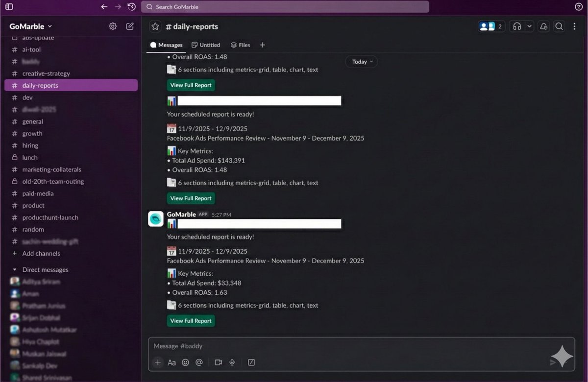588x382 pixels.
Task: Search in channel magnifier icon
Action: point(559,26)
